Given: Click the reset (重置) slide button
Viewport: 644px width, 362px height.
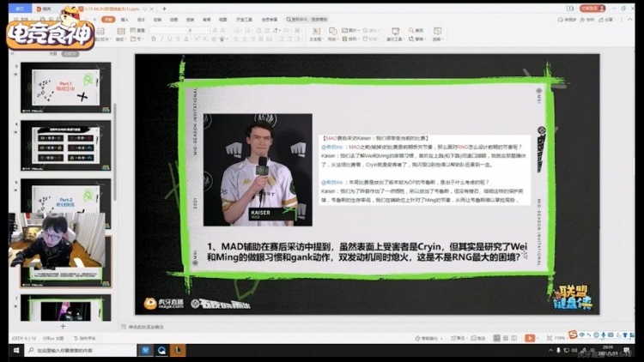Looking at the screenshot, I should (137, 30).
